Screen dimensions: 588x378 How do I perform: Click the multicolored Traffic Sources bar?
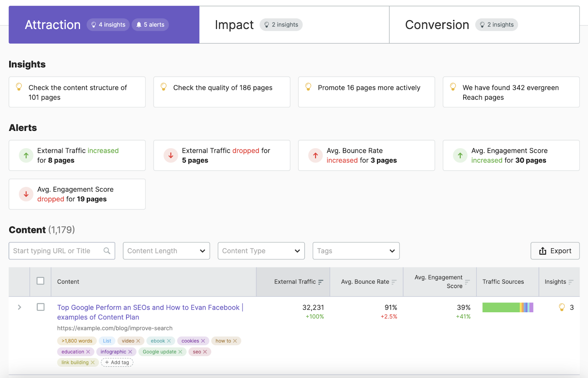(508, 307)
